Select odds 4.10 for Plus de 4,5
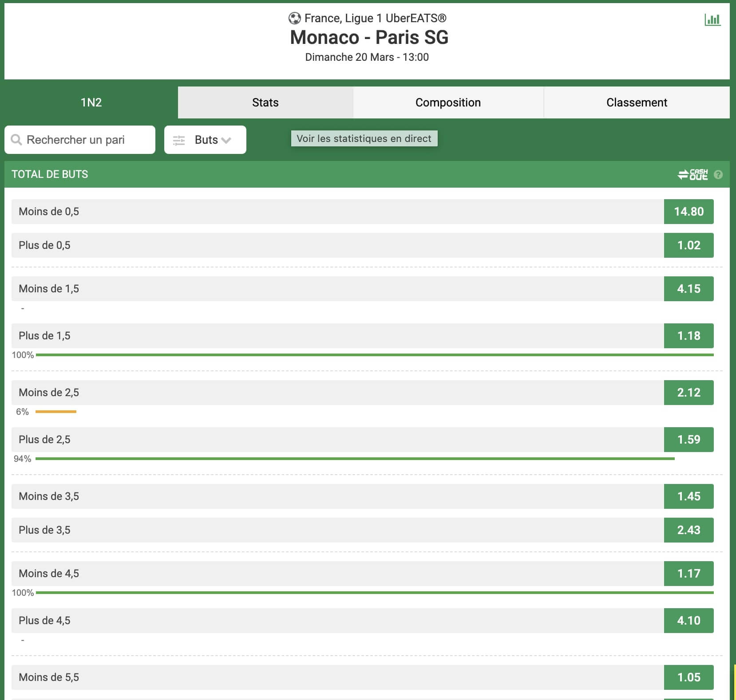Viewport: 736px width, 700px height. pos(689,621)
